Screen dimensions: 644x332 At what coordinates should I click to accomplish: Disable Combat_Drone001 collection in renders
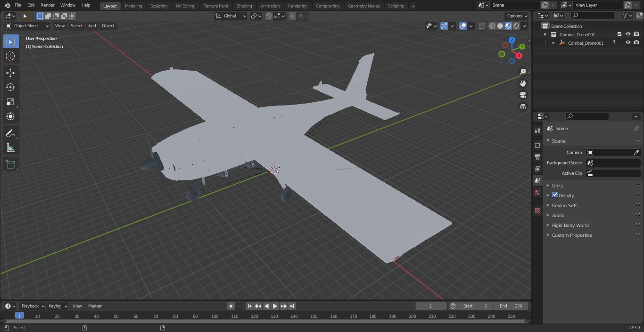coord(636,34)
